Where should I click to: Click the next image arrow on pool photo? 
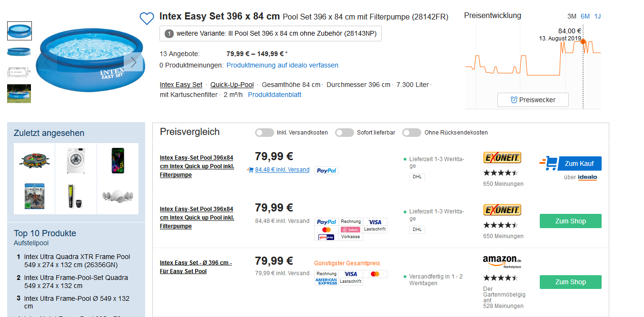click(x=133, y=62)
